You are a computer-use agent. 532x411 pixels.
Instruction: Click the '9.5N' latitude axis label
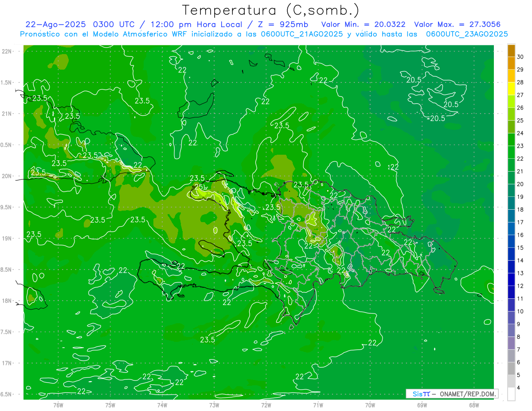pyautogui.click(x=7, y=207)
